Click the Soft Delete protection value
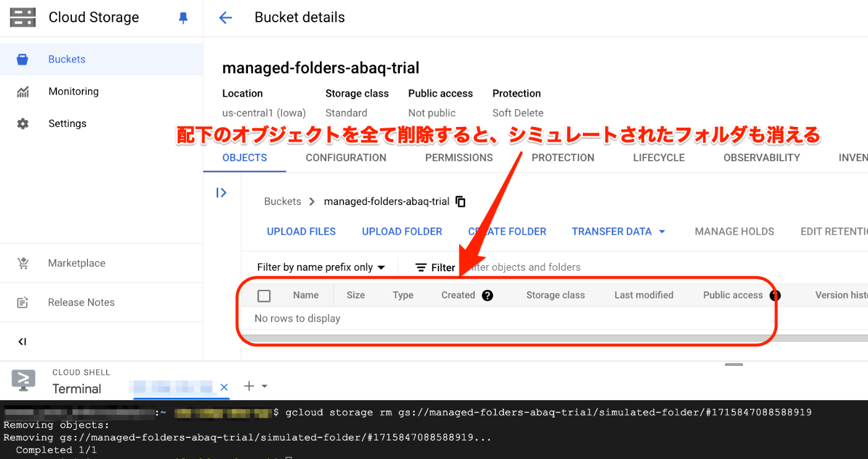This screenshot has height=459, width=868. 518,113
